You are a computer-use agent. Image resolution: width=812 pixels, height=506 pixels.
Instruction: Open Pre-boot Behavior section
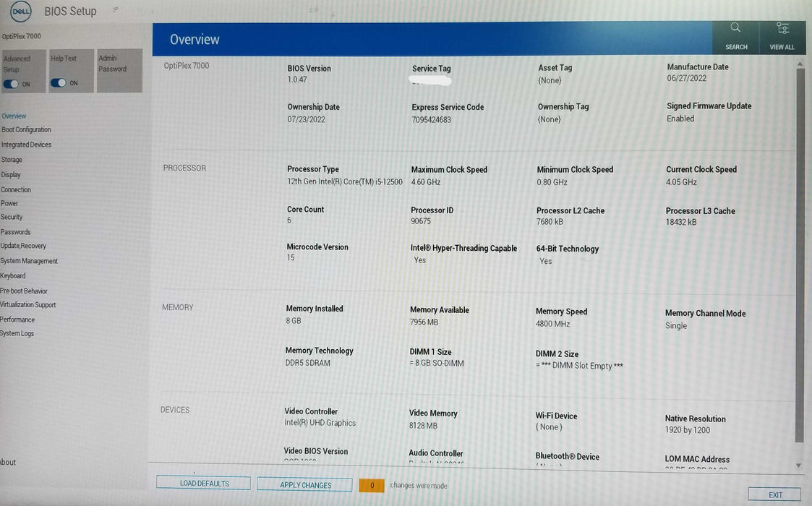[24, 291]
